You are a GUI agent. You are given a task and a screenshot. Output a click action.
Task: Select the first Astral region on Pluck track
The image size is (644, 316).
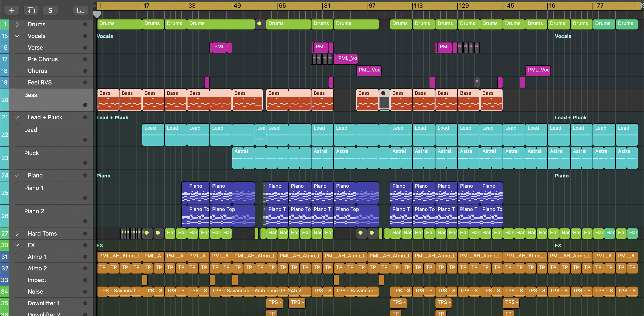pos(271,158)
